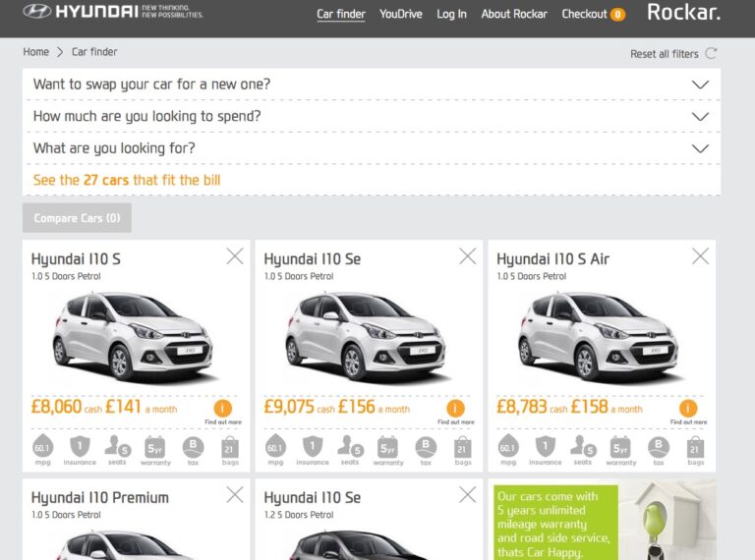
Task: Click tax icon on £9,075 I10 Se
Action: [x=426, y=447]
